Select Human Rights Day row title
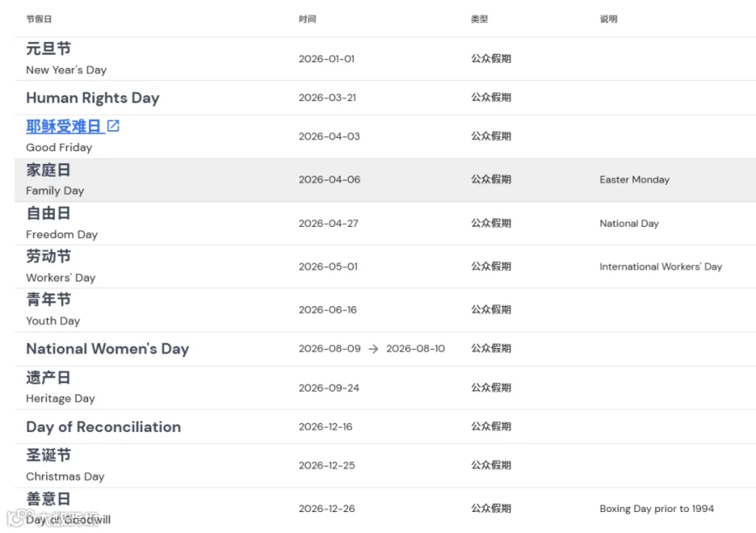Screen dimensions: 756x533 (x=92, y=98)
